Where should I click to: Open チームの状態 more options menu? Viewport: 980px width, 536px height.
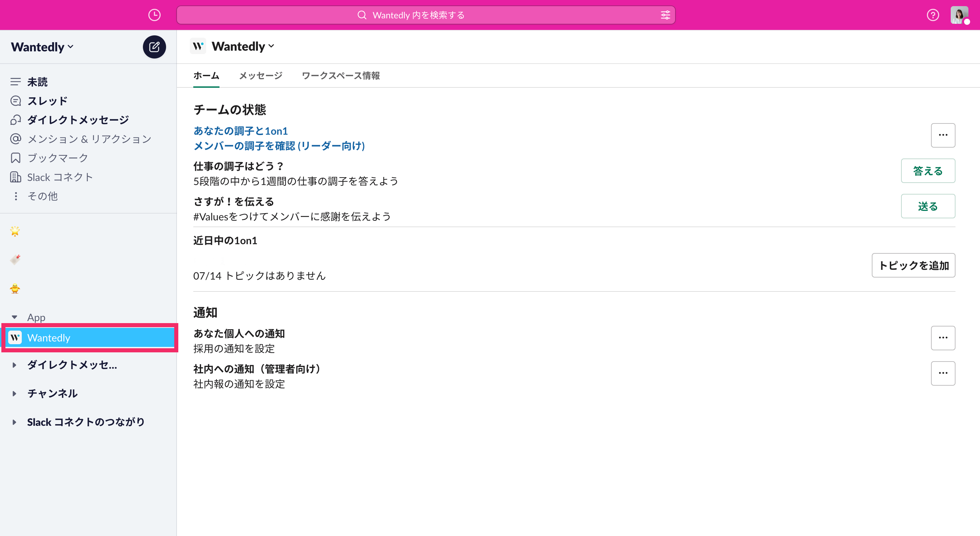[x=943, y=135]
